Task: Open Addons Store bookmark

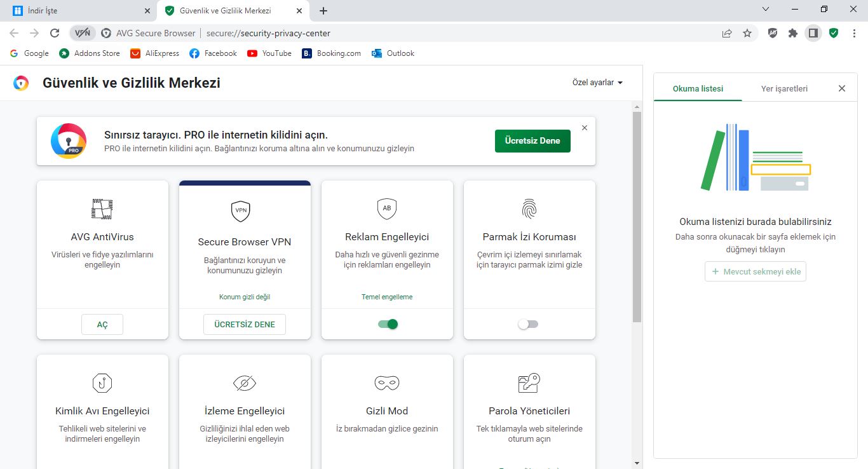Action: [x=90, y=53]
